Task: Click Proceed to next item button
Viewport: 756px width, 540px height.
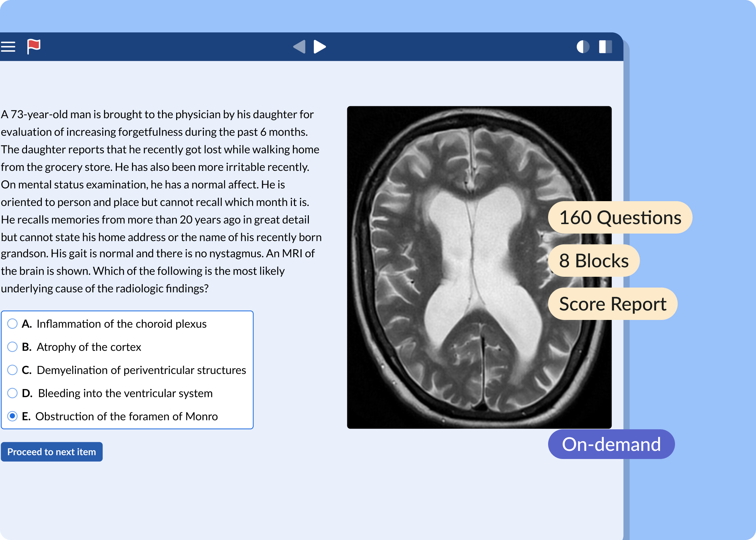Action: click(52, 452)
